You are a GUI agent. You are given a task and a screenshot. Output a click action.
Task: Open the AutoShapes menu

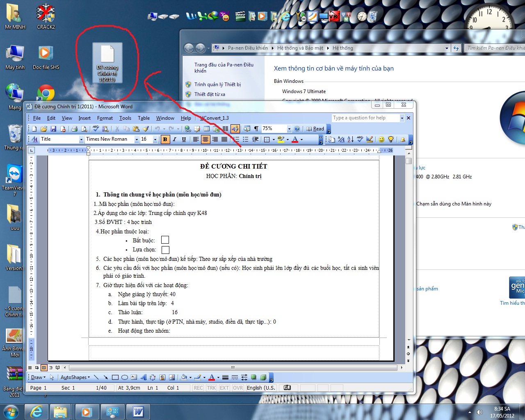(x=74, y=377)
